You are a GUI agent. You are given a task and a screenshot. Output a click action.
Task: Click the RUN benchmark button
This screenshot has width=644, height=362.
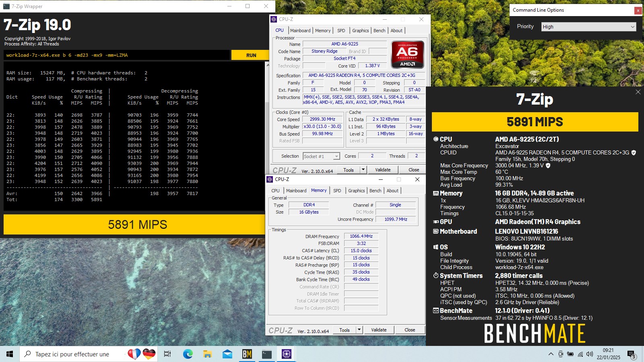coord(250,55)
